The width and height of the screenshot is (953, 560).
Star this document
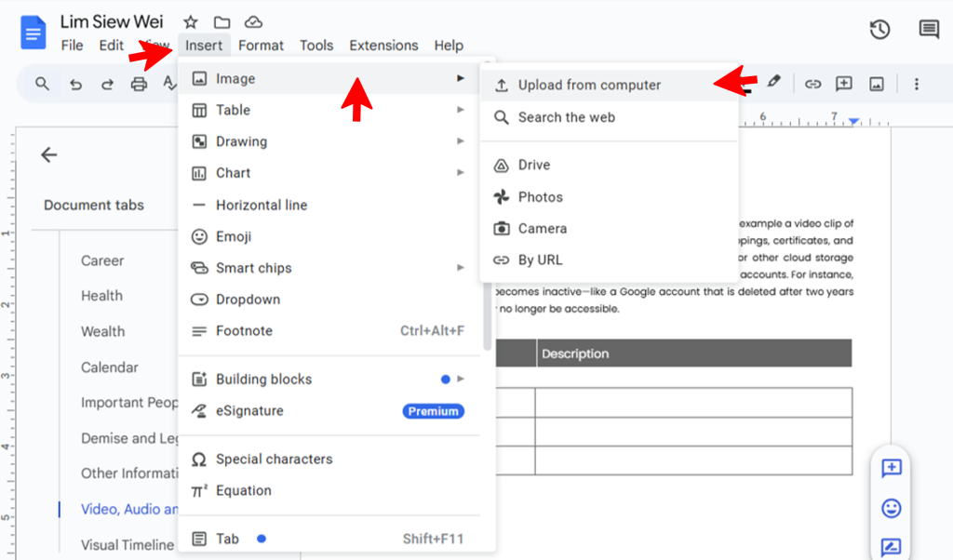coord(191,22)
